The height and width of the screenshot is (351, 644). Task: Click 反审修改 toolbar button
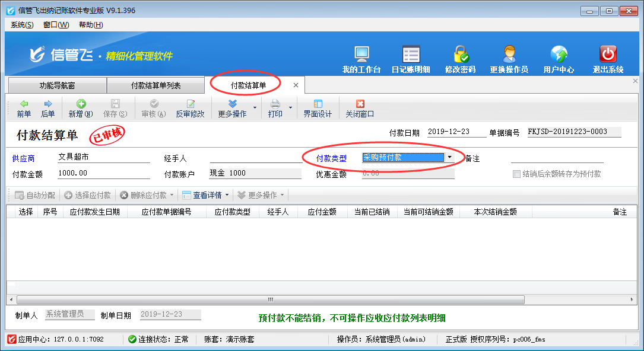[x=190, y=109]
